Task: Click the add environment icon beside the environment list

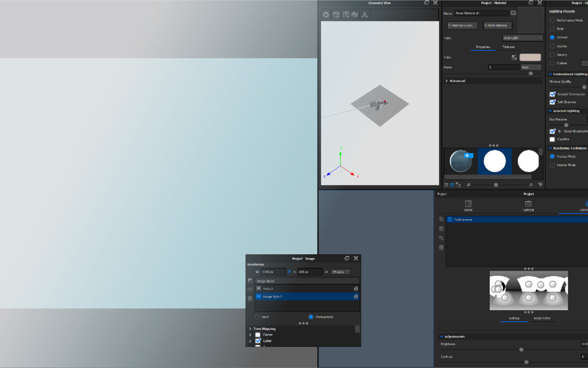Action: [441, 219]
